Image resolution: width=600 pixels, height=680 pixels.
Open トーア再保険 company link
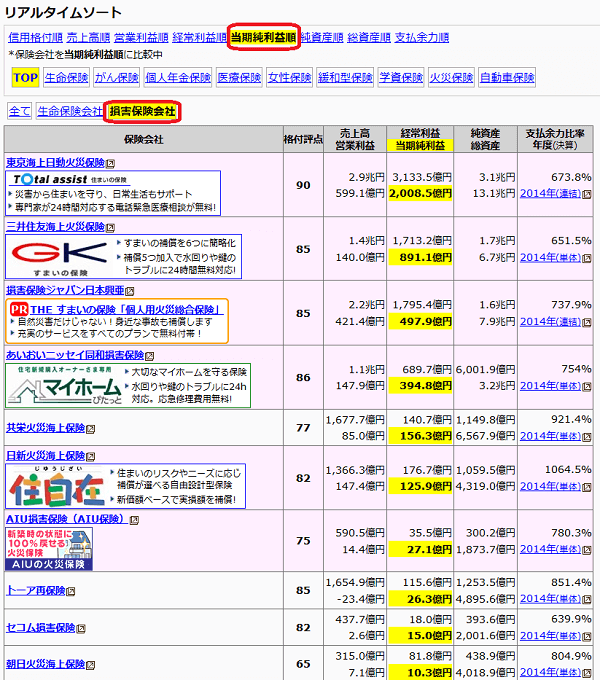[x=36, y=590]
